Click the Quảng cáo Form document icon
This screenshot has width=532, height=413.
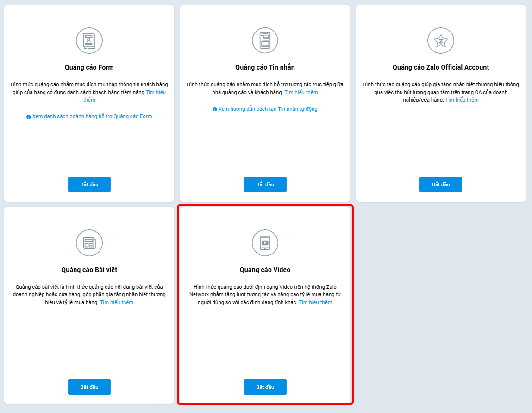tap(89, 41)
